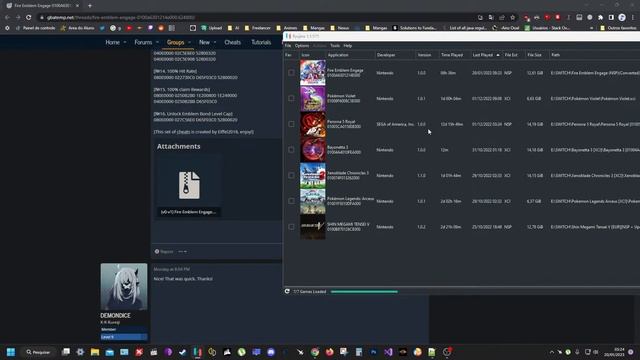This screenshot has width=640, height=360.
Task: Select the Pokemon Legends Arceus cover icon
Action: [313, 201]
